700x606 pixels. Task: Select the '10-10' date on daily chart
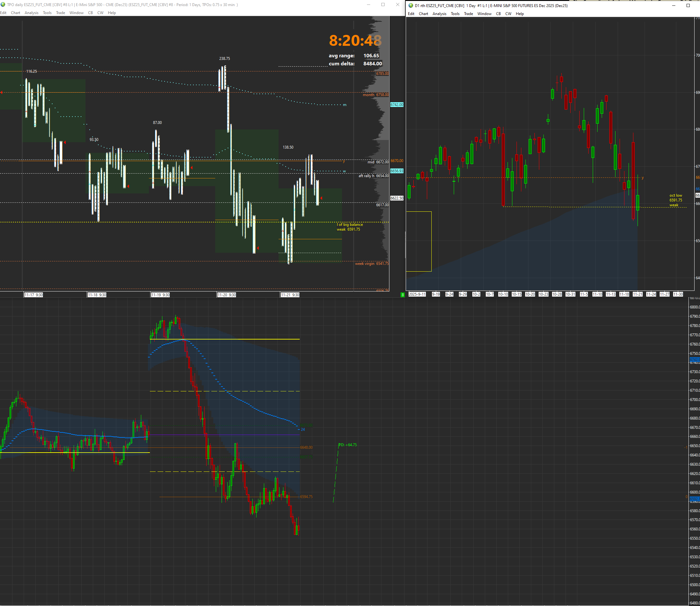[503, 294]
